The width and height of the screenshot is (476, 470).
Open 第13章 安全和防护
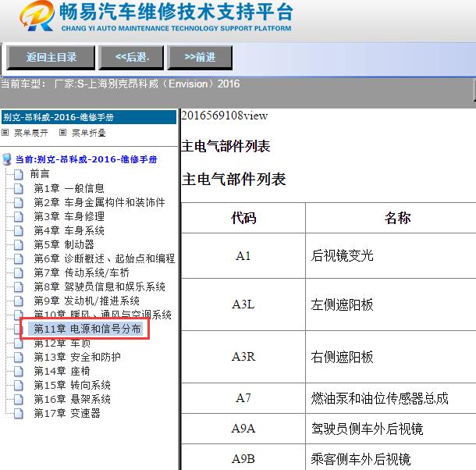pyautogui.click(x=77, y=357)
